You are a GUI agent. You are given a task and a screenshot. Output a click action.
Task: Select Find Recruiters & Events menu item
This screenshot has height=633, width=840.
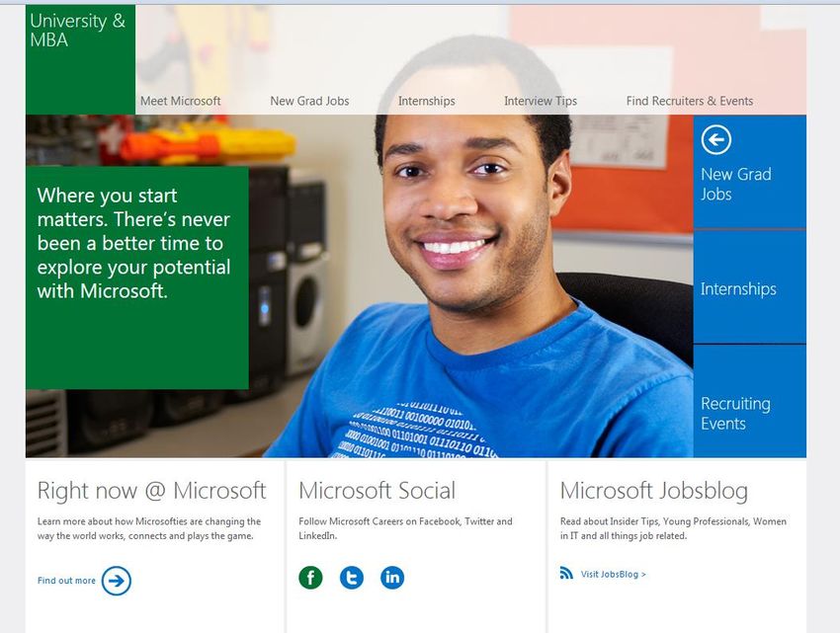(690, 101)
